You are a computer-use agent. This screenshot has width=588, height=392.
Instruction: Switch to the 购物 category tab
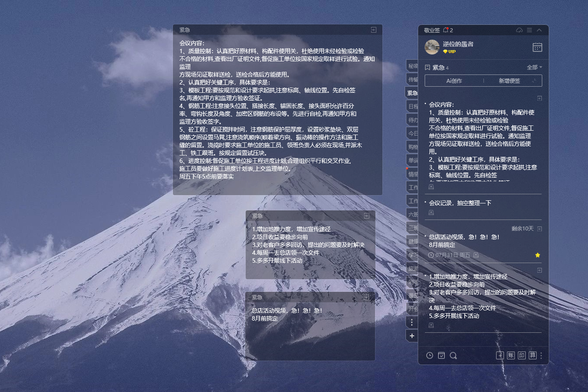coord(412,147)
